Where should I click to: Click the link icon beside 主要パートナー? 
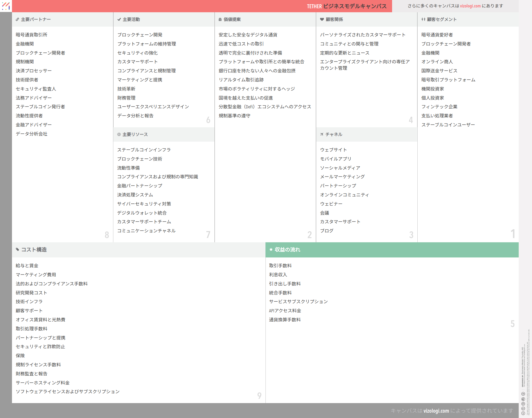[x=17, y=19]
